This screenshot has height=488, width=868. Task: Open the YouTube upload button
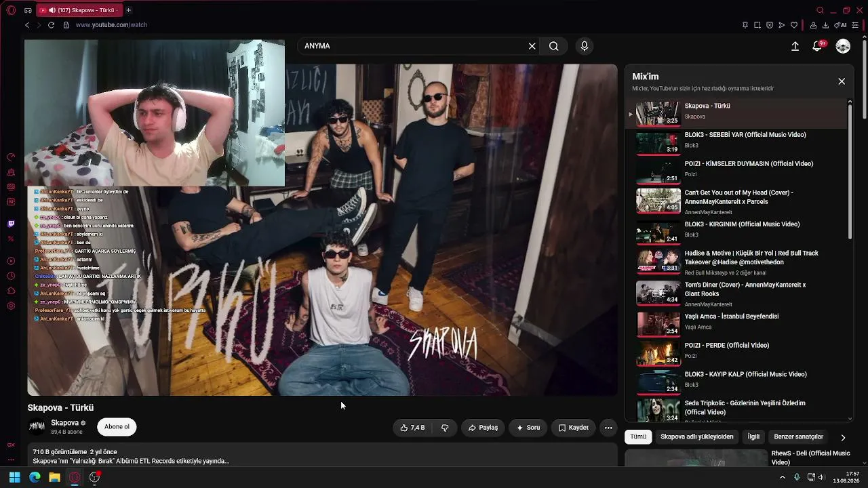pos(795,46)
